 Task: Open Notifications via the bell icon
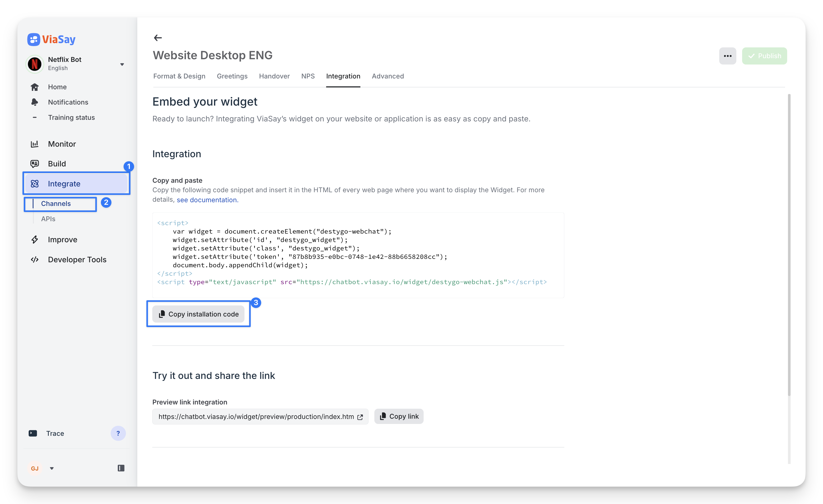(35, 102)
